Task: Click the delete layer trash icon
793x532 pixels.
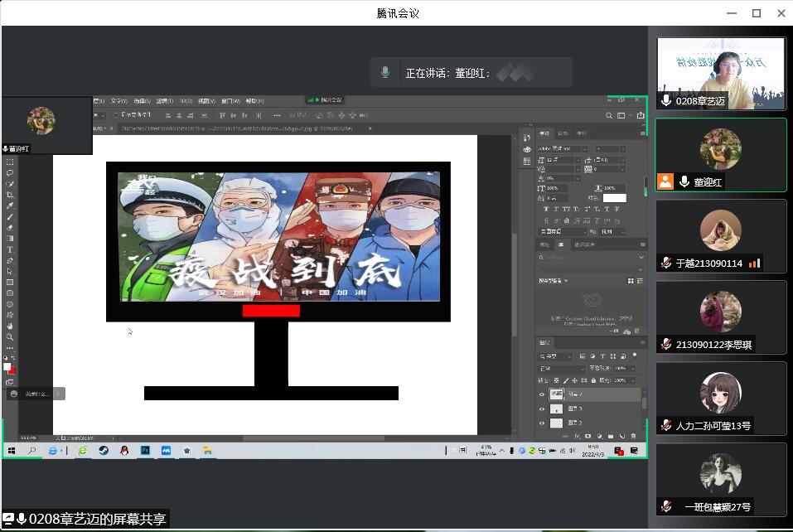Action: (x=633, y=436)
